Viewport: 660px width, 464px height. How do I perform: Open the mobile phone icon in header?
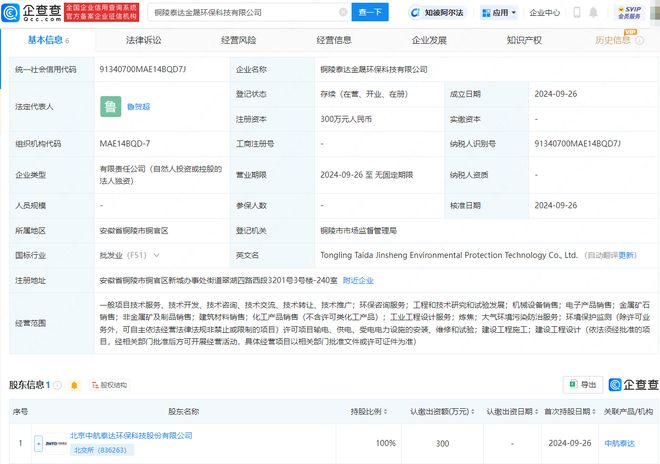577,12
